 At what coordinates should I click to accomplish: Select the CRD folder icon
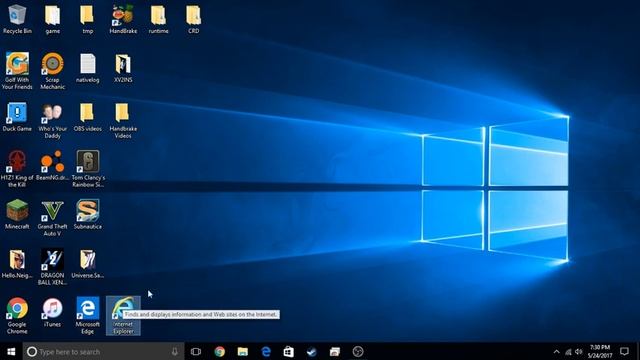point(193,19)
